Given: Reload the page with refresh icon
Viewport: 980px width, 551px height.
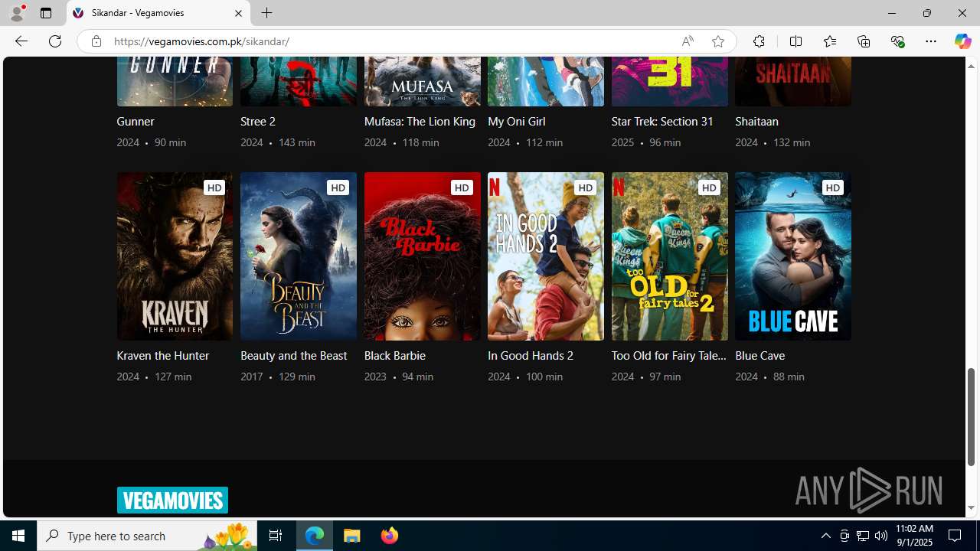Looking at the screenshot, I should coord(55,41).
